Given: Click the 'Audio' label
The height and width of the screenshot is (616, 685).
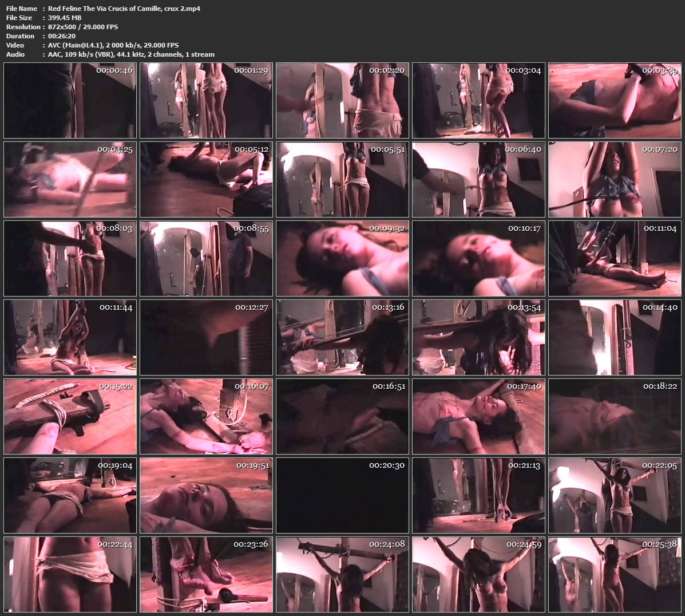Looking at the screenshot, I should click(15, 54).
